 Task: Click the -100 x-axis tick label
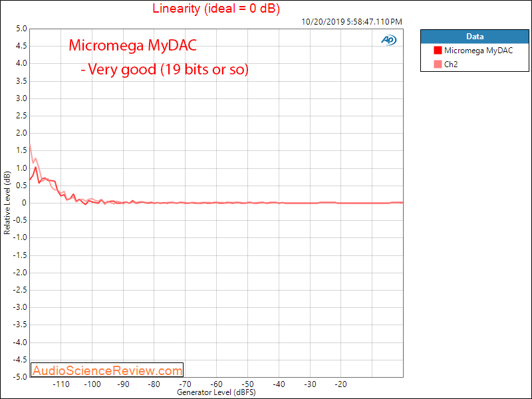point(92,384)
